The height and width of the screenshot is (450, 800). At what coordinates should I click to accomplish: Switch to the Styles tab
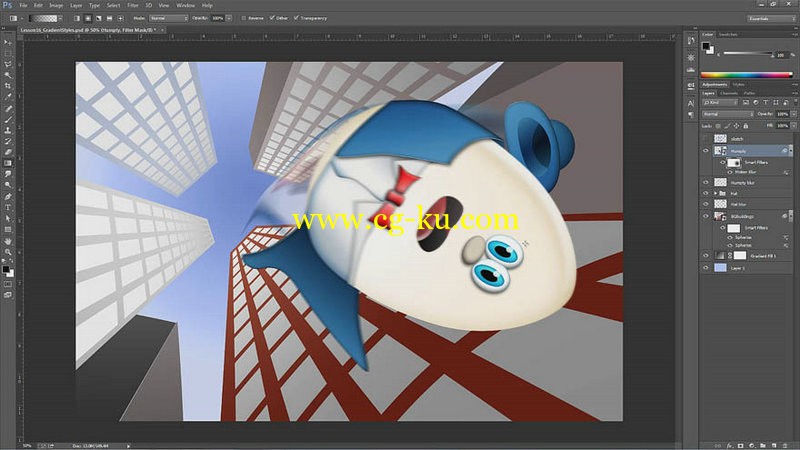point(738,85)
